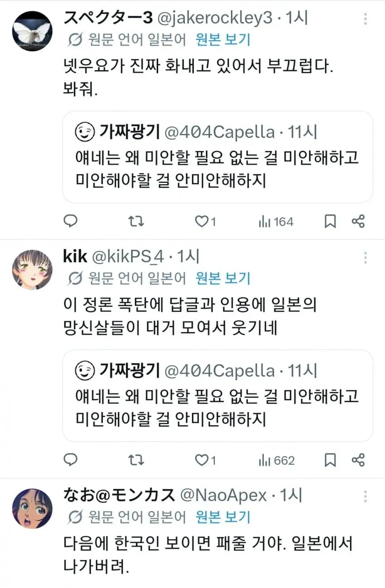
Task: Like the kik tweet
Action: click(205, 460)
